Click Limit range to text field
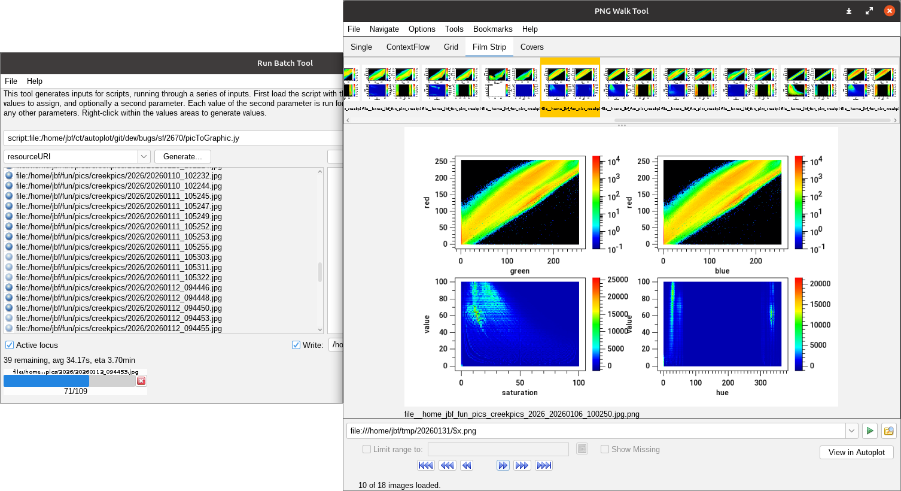This screenshot has width=901, height=491. click(x=498, y=449)
